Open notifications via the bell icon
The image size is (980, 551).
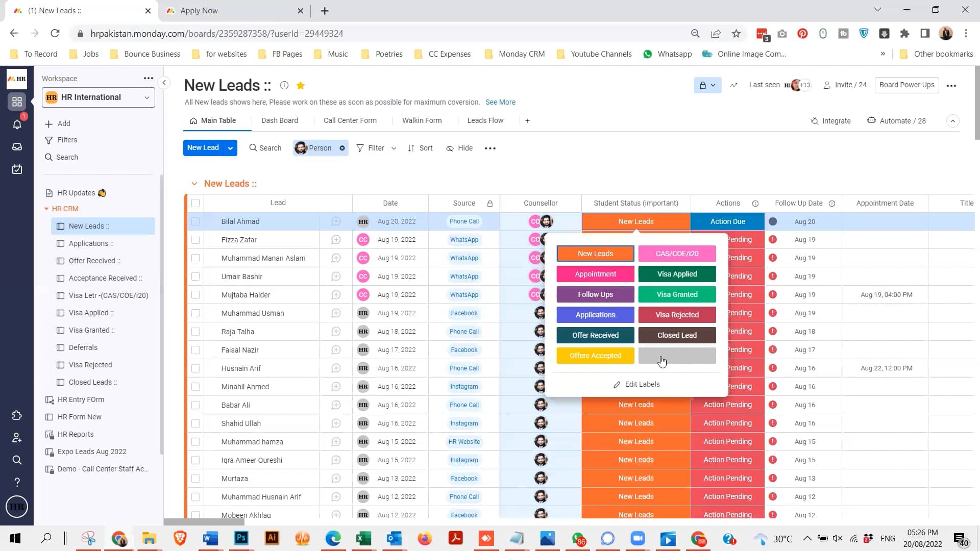(x=17, y=124)
